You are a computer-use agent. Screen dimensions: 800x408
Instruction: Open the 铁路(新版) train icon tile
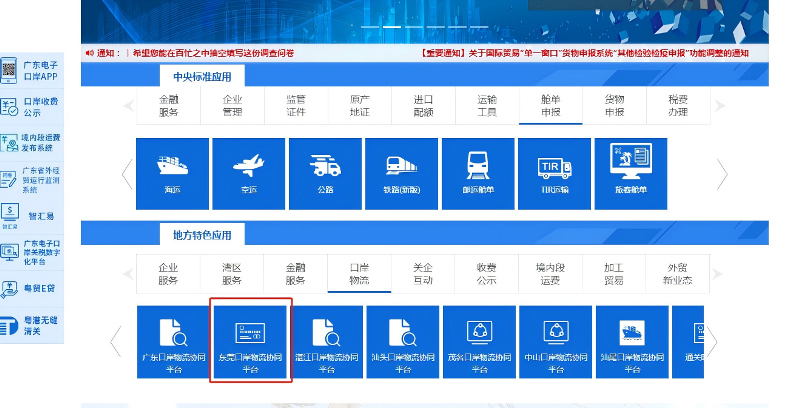(x=401, y=173)
